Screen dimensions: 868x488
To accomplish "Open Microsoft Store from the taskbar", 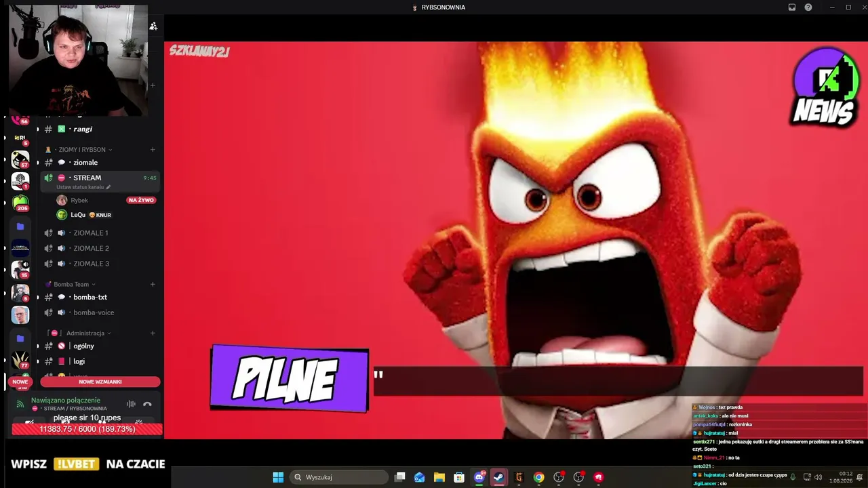I will tap(459, 477).
